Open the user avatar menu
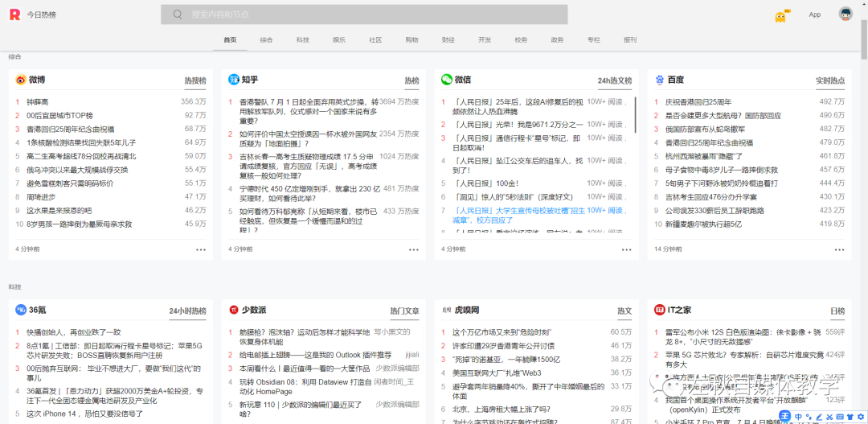The height and width of the screenshot is (424, 868). 845,14
